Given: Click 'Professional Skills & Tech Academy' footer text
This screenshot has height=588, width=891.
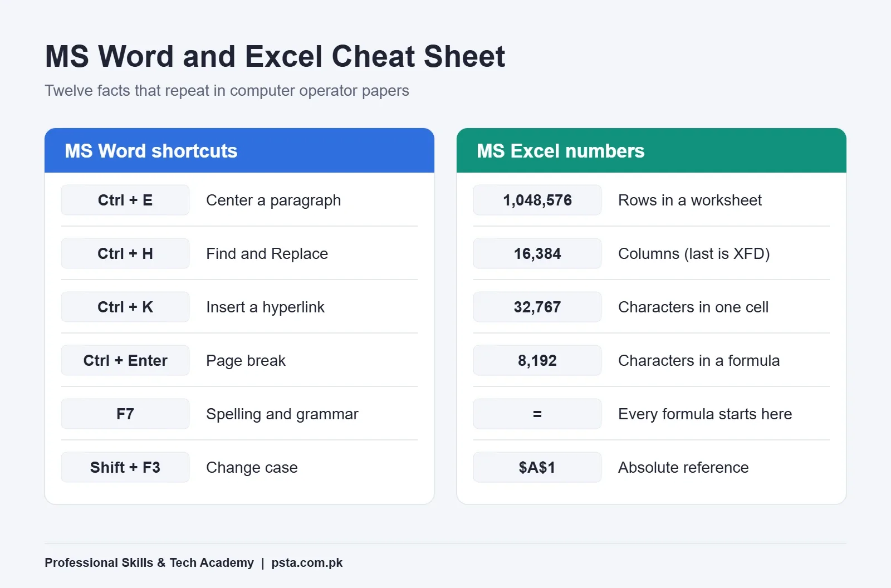Looking at the screenshot, I should [x=149, y=563].
